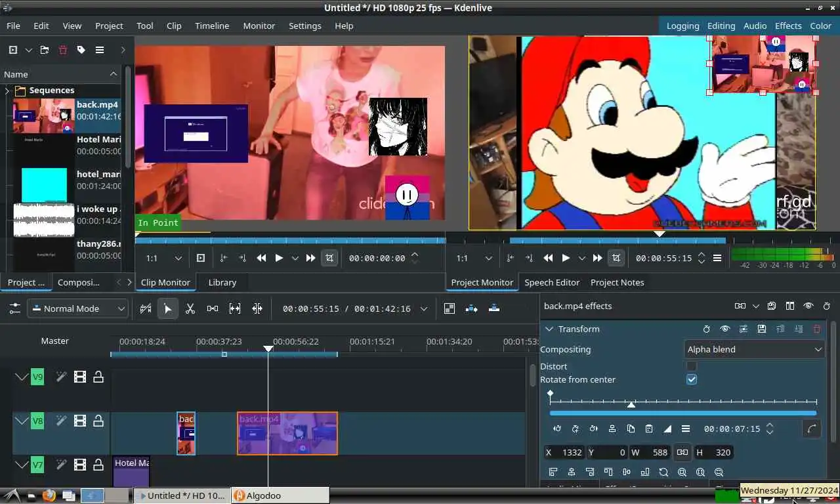Click the Transform keyframe ruler
Viewport: 840px width, 504px height.
click(x=682, y=401)
